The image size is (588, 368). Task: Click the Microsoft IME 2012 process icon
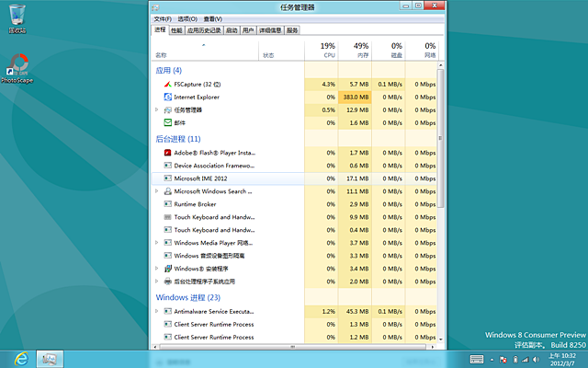pyautogui.click(x=167, y=178)
